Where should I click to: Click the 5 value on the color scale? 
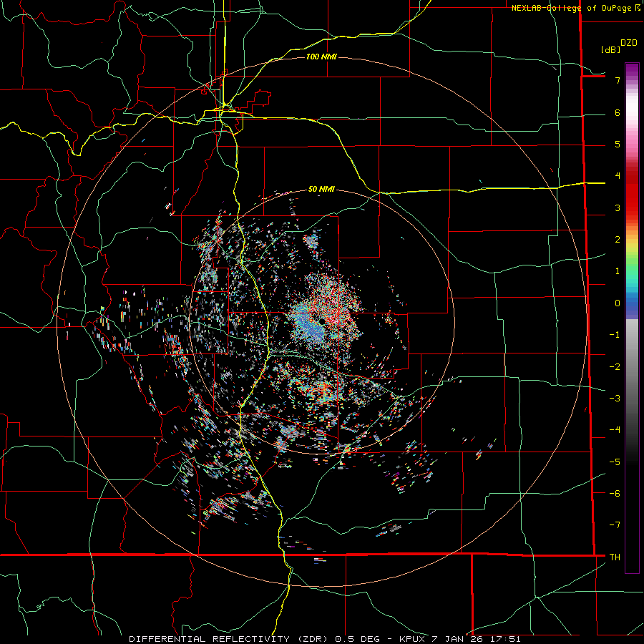point(618,144)
